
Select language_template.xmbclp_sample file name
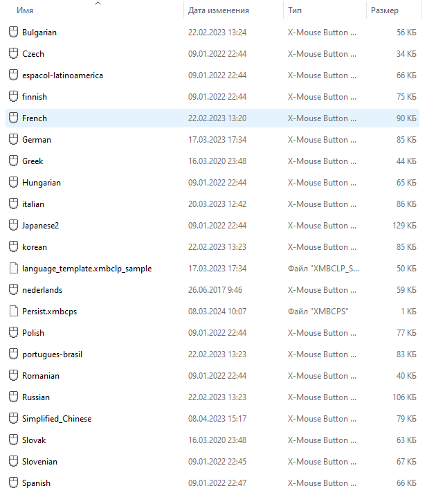click(x=87, y=269)
